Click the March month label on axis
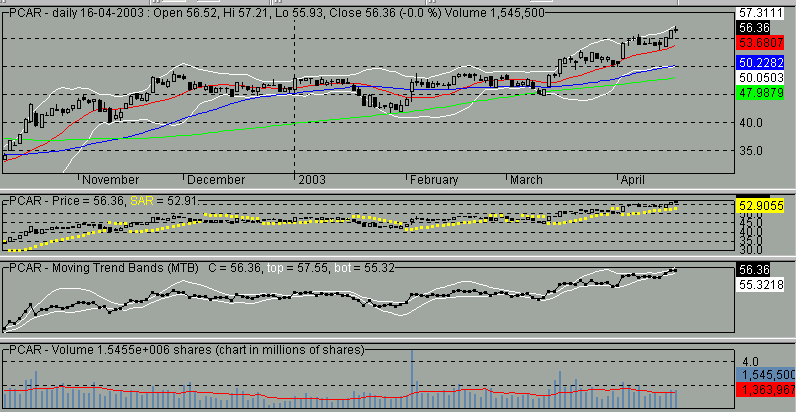The image size is (796, 412). (526, 180)
